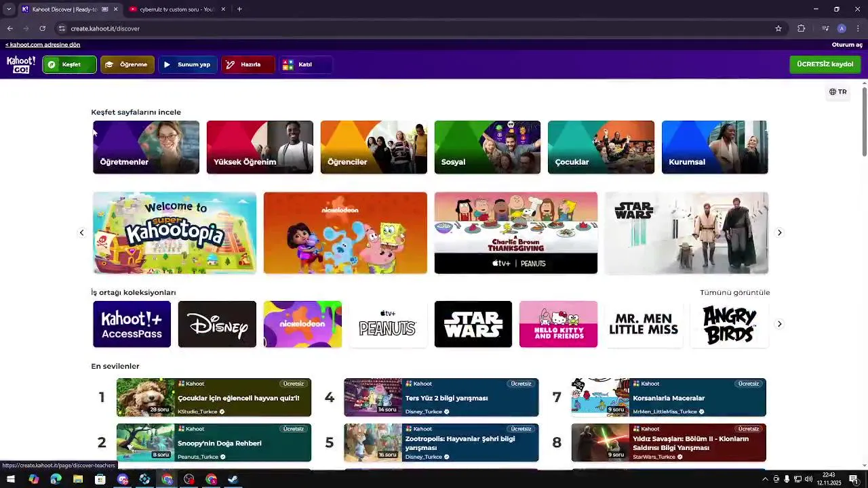
Task: Click the browser back arrow
Action: 9,28
